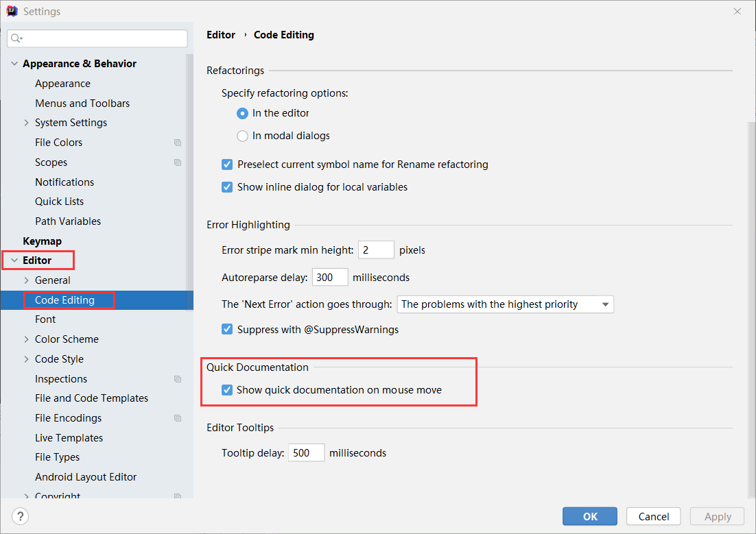Click the project-level icon beside File Encodings
This screenshot has width=756, height=534.
[178, 418]
